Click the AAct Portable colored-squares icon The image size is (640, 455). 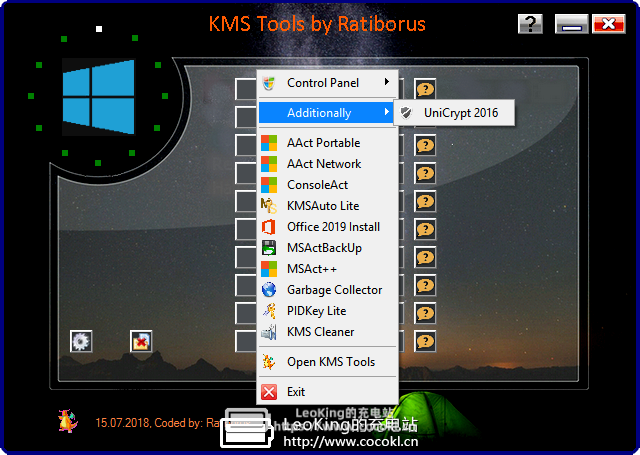pos(269,143)
